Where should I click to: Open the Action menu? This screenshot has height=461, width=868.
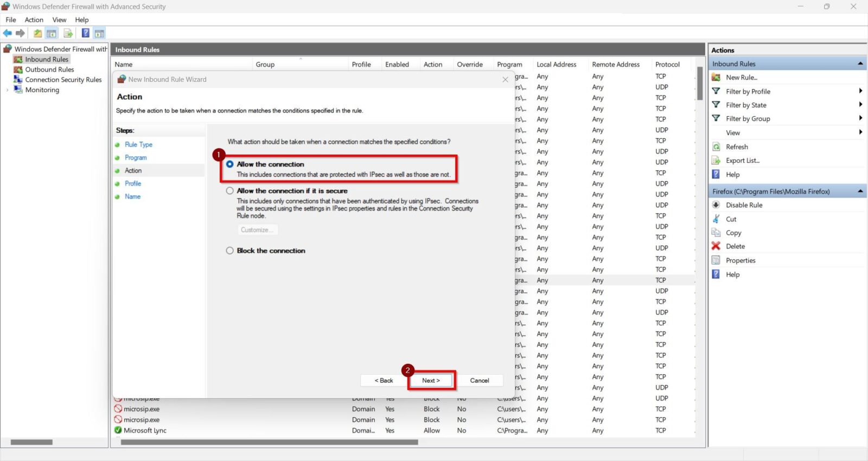pyautogui.click(x=34, y=20)
